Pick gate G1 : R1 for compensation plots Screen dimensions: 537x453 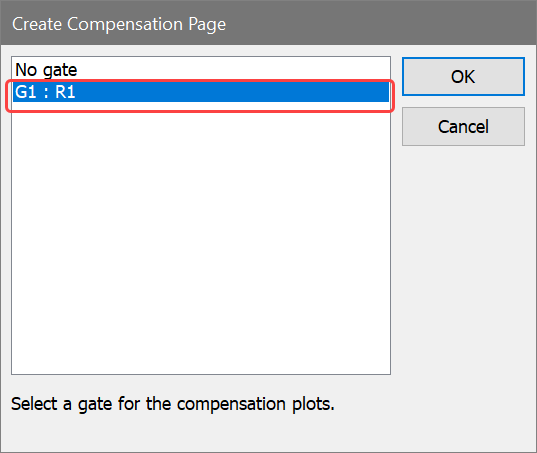(x=201, y=92)
